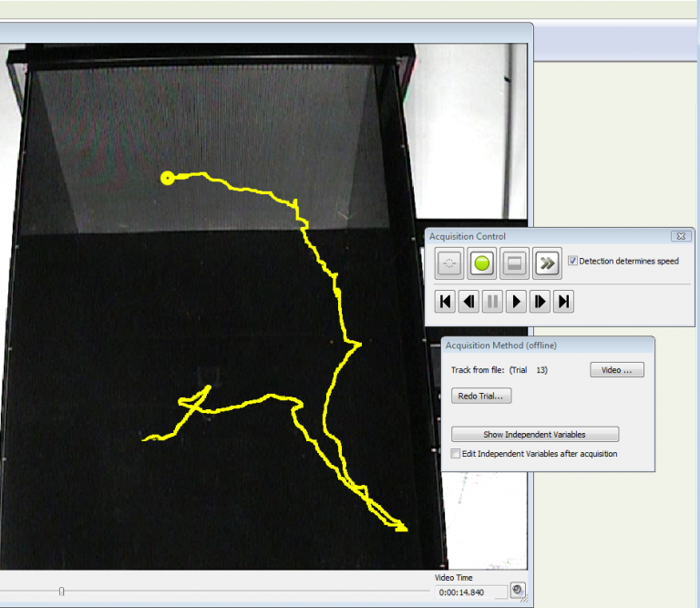Click the fast-forward double arrow button

tap(547, 263)
